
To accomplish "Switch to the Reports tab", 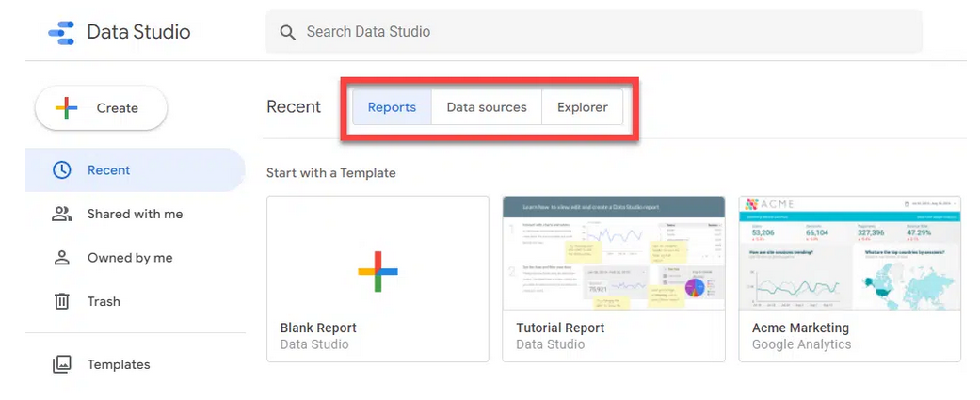I will pyautogui.click(x=392, y=107).
